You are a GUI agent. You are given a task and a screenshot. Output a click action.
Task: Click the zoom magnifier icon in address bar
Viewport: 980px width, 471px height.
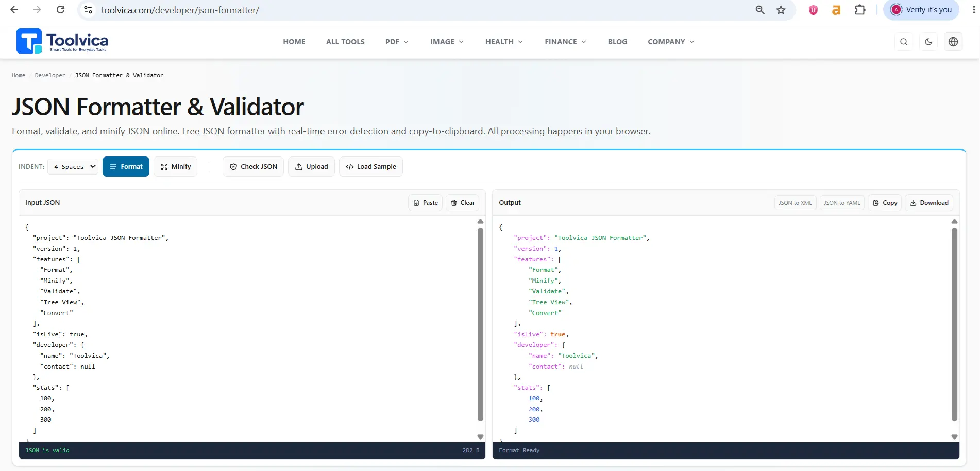pyautogui.click(x=760, y=10)
